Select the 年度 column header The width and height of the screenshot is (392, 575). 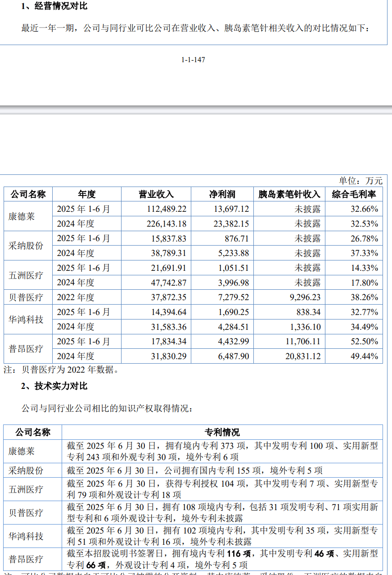(x=86, y=194)
